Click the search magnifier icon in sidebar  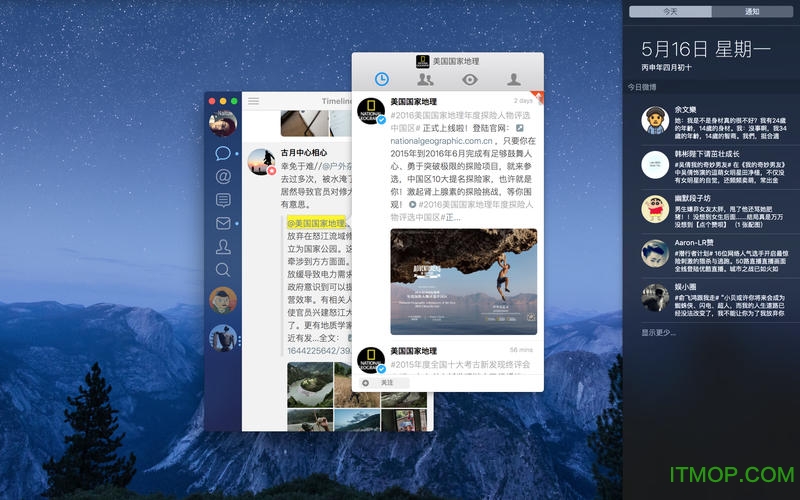click(x=223, y=269)
